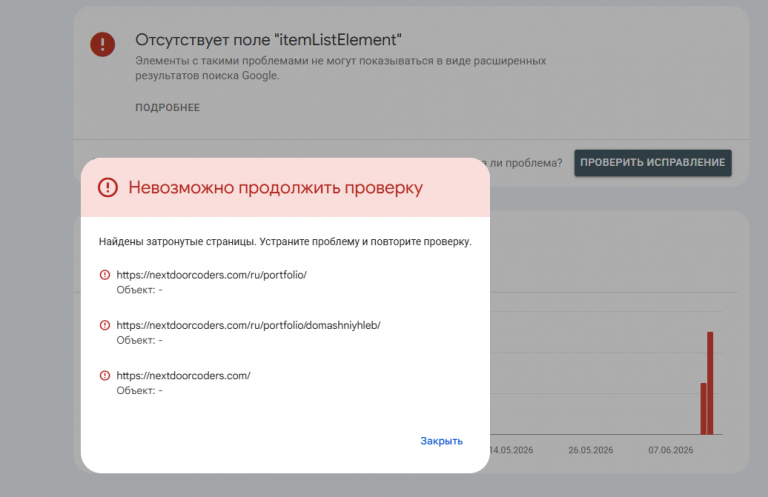Click the warning icon in dialog header
Image resolution: width=768 pixels, height=497 pixels.
108,187
